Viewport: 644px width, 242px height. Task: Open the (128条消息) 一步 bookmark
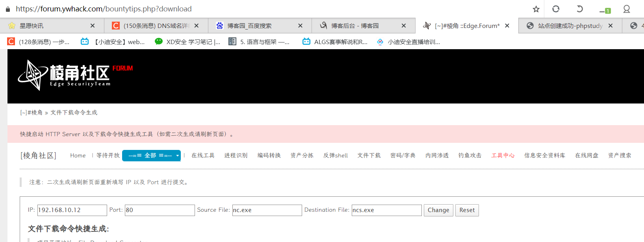tap(39, 42)
